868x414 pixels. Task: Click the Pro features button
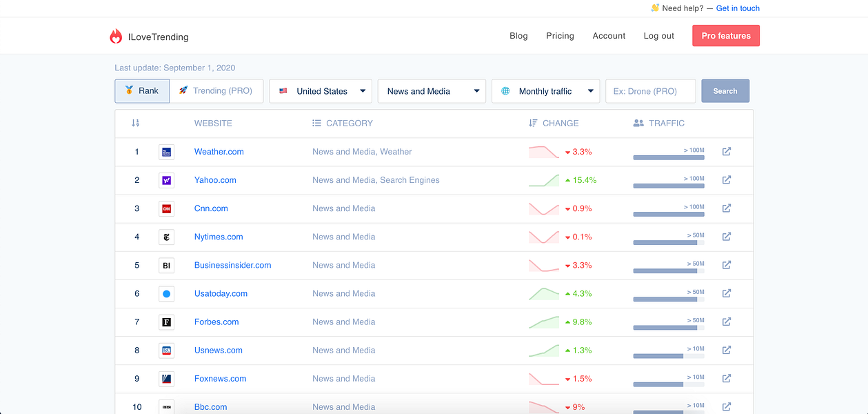[x=726, y=36]
